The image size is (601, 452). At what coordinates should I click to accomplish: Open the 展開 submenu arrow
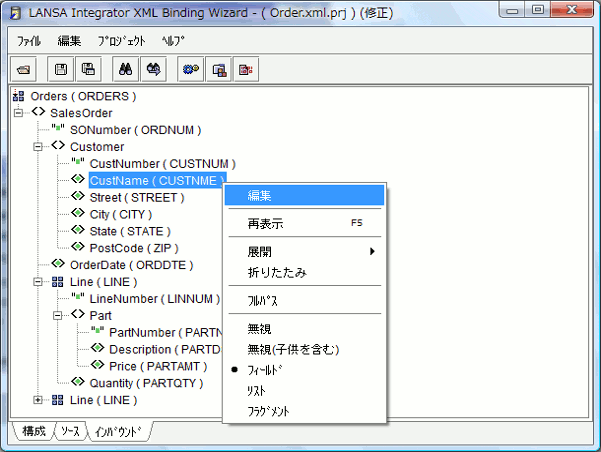[x=372, y=251]
